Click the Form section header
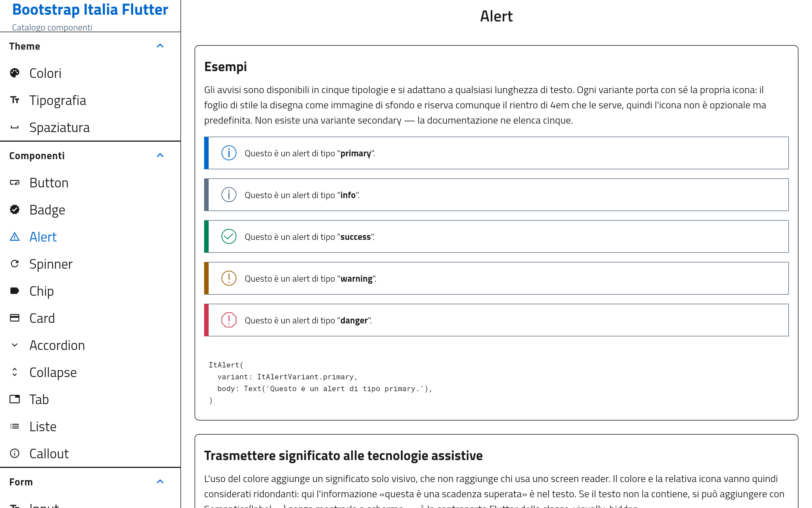The image size is (812, 508). pos(90,482)
